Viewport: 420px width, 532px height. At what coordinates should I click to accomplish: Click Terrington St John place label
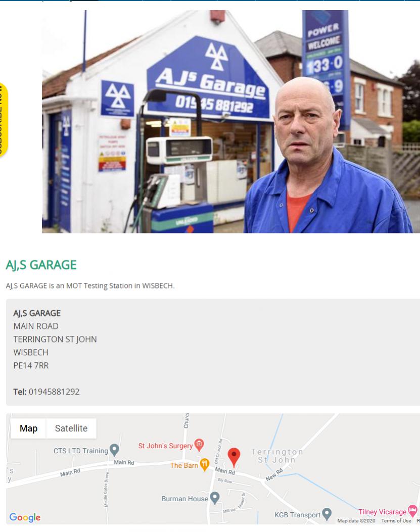point(277,456)
